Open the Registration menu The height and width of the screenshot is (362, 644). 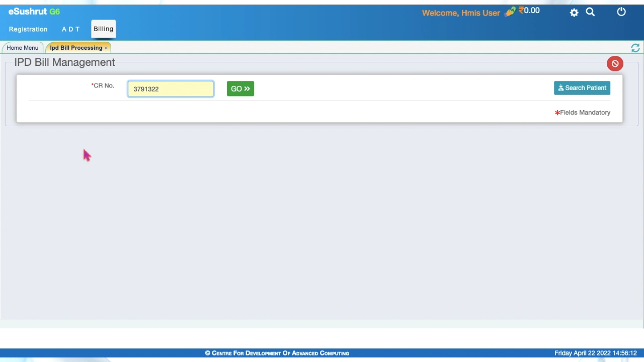click(28, 29)
